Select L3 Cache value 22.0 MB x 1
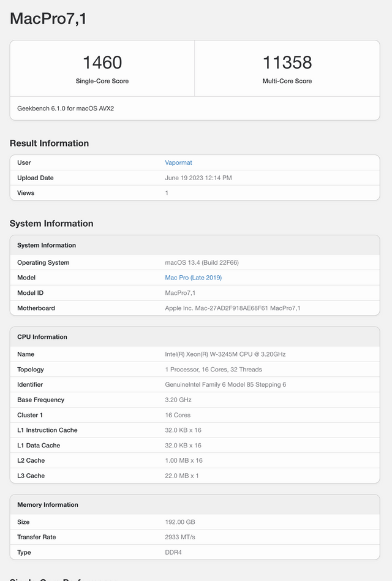Image resolution: width=392 pixels, height=581 pixels. click(182, 476)
